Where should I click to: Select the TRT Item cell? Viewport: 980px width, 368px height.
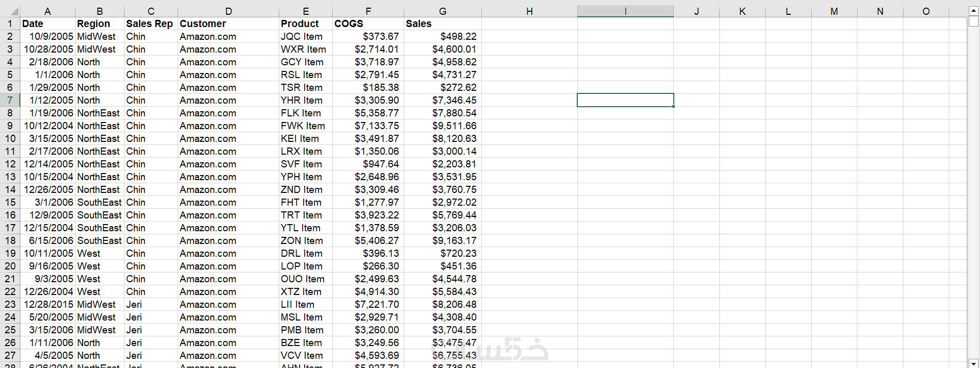click(306, 215)
